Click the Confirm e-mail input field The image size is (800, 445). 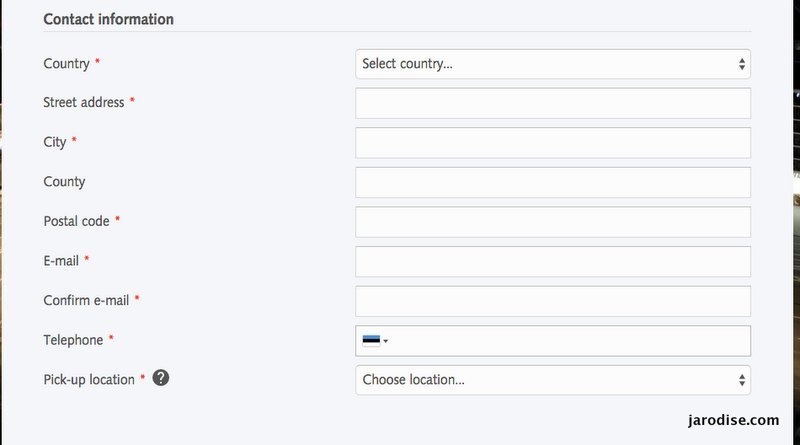(553, 301)
